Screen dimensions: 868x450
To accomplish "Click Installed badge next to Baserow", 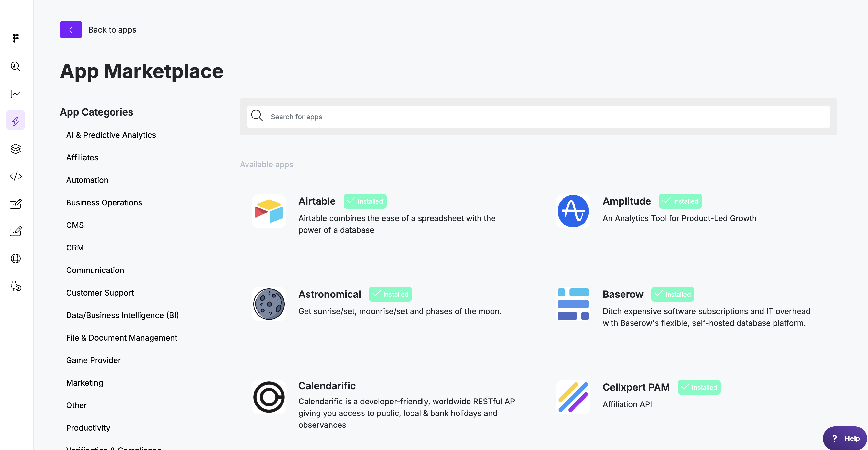I will [673, 294].
